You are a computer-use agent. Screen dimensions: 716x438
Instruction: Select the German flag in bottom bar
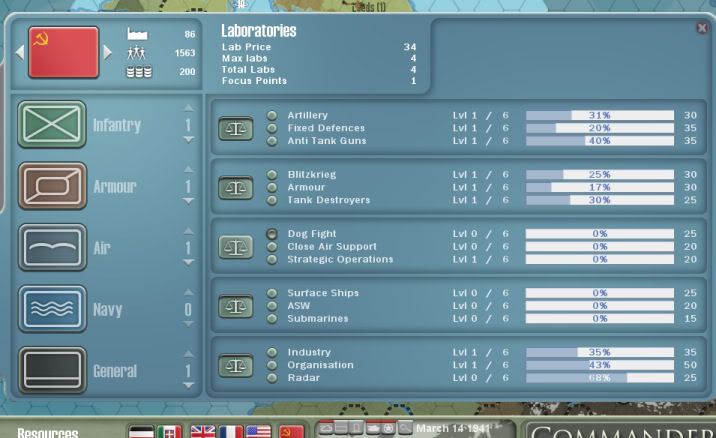coord(142,432)
